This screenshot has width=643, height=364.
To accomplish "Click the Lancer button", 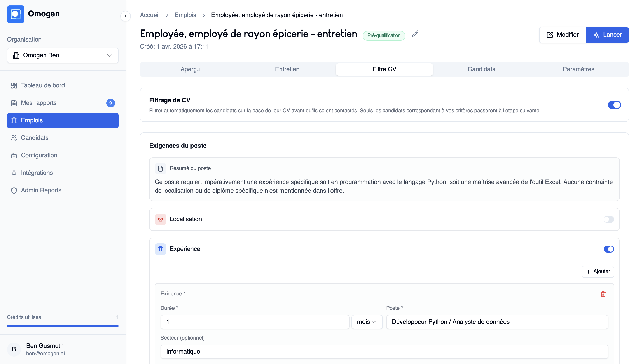I will [x=607, y=35].
